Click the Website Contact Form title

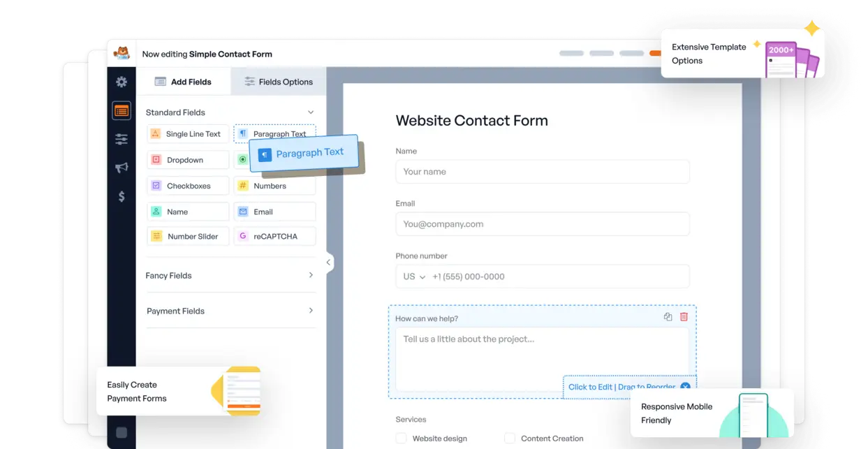471,120
